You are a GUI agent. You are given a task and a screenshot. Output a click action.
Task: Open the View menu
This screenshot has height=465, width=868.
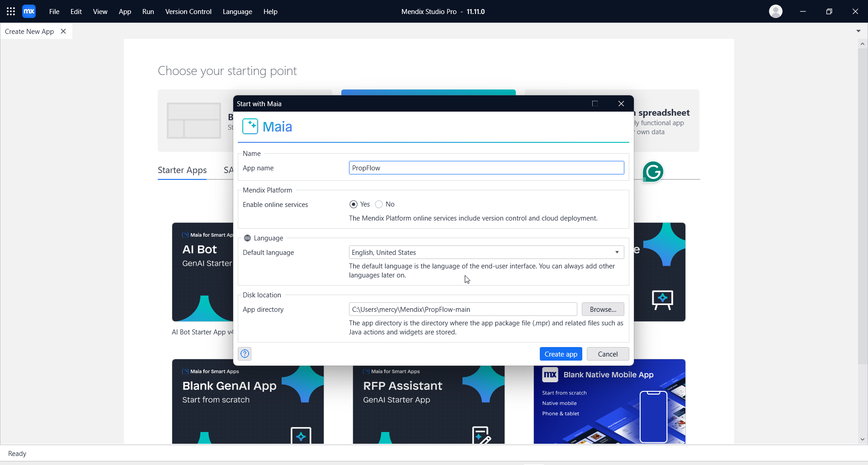(x=100, y=11)
